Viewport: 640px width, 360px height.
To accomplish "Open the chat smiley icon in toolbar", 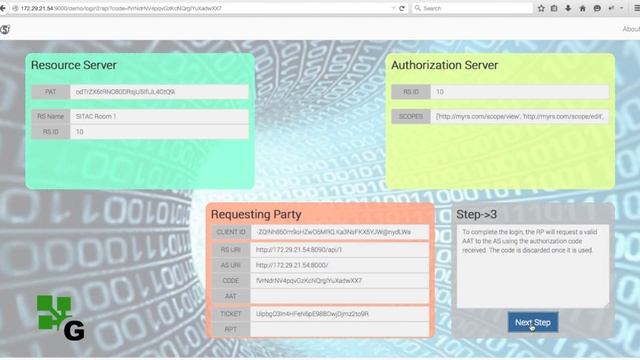I will click(x=597, y=8).
